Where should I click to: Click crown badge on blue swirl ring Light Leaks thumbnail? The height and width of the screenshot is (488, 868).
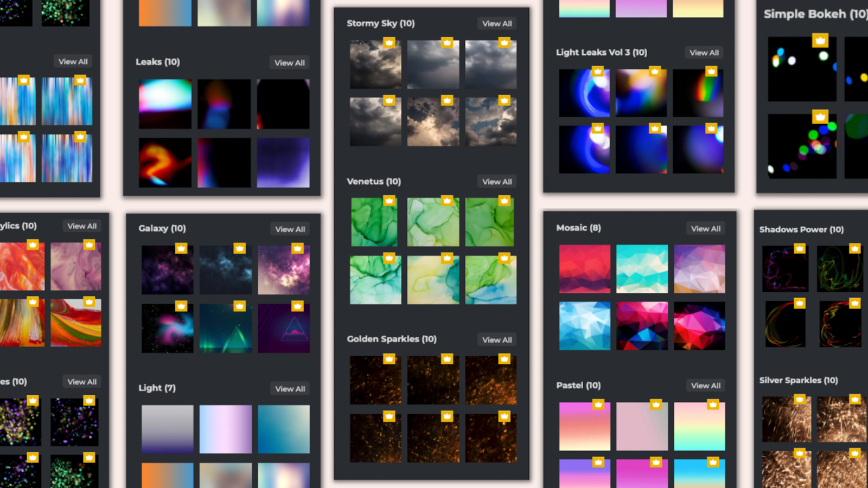[597, 71]
